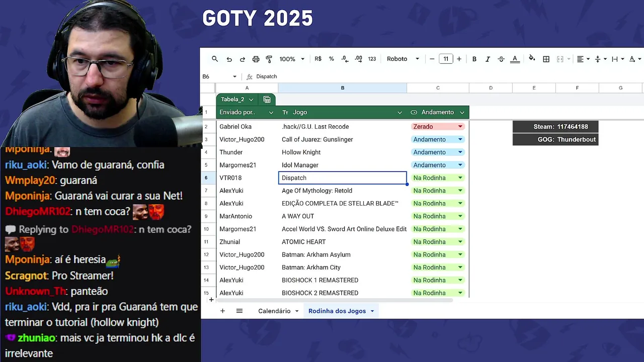
Task: Open more number formats 123
Action: point(372,59)
